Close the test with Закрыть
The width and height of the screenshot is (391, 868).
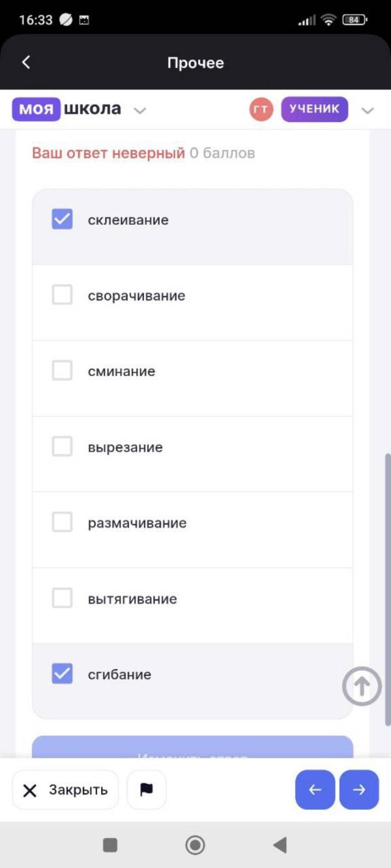pyautogui.click(x=66, y=790)
